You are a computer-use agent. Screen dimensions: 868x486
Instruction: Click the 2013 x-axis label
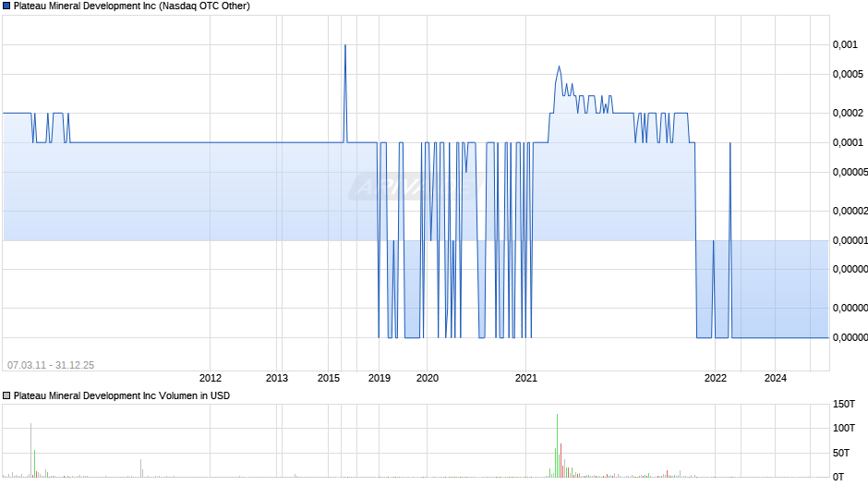tap(277, 378)
